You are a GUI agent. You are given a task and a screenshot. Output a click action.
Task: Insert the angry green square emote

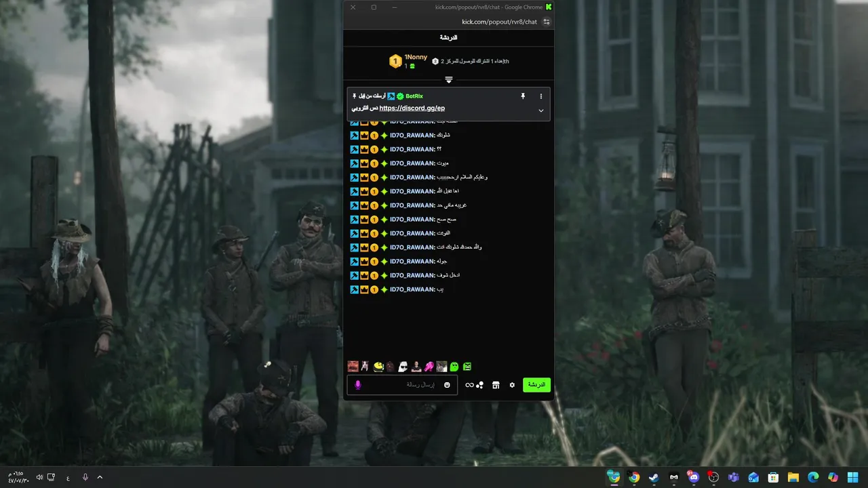(x=467, y=367)
